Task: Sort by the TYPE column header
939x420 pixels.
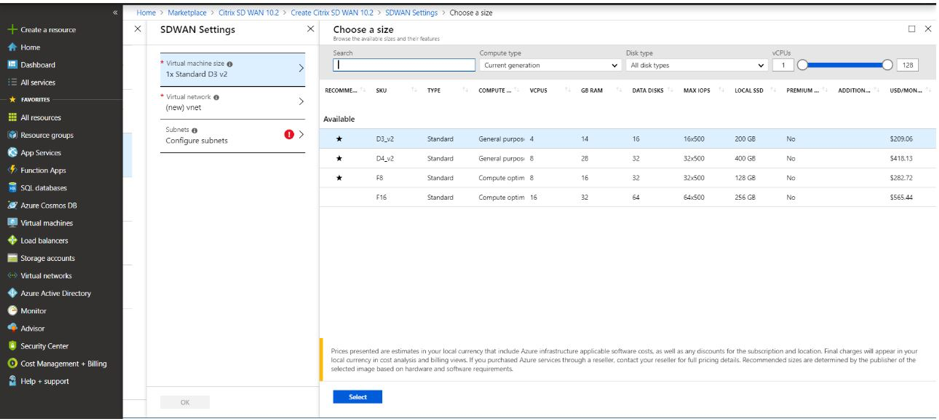Action: (x=434, y=90)
